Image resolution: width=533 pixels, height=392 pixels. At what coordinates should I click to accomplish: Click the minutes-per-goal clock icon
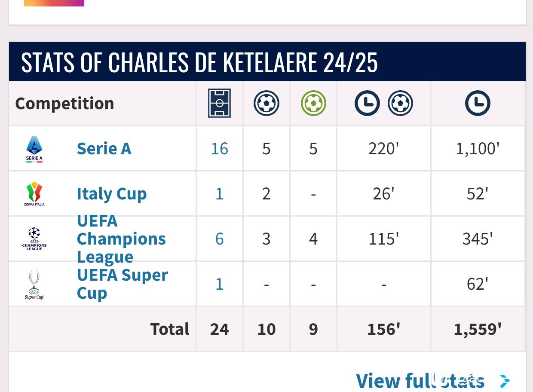(x=367, y=103)
